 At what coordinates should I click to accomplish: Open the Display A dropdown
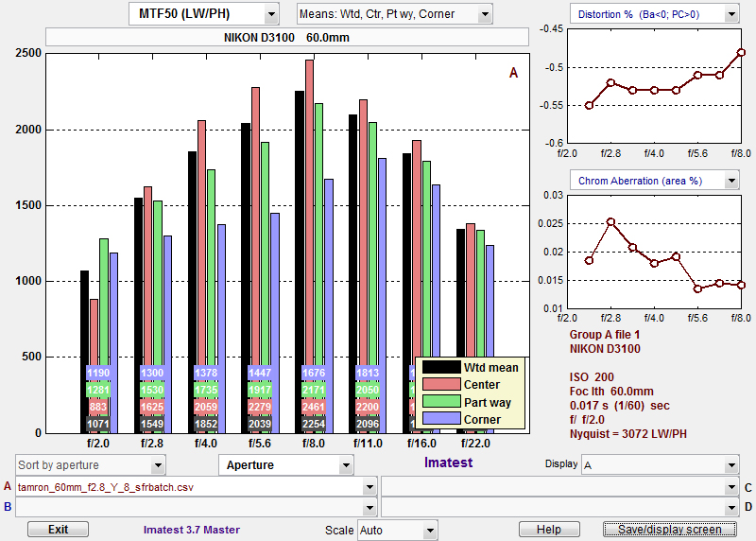click(x=660, y=465)
